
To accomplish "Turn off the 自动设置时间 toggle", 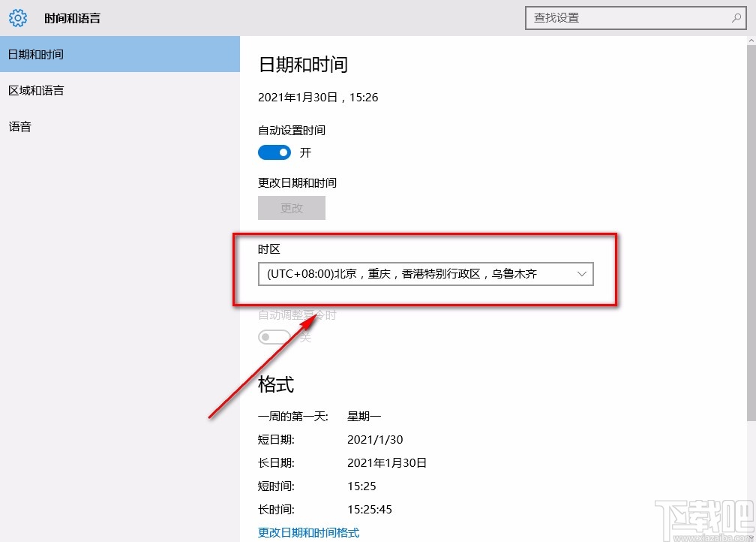I will point(274,152).
